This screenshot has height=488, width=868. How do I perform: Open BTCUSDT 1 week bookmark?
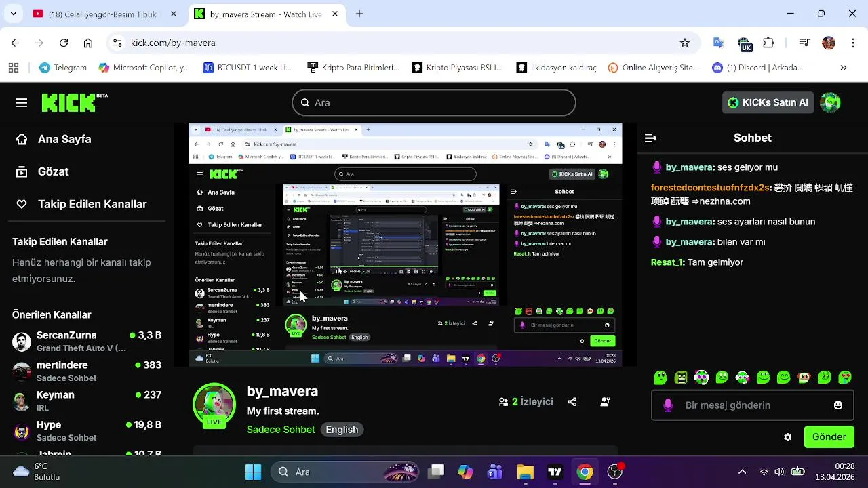tap(248, 68)
